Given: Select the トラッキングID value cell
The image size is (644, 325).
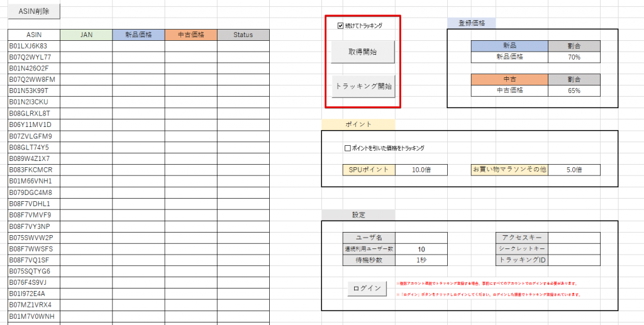Looking at the screenshot, I should 574,260.
